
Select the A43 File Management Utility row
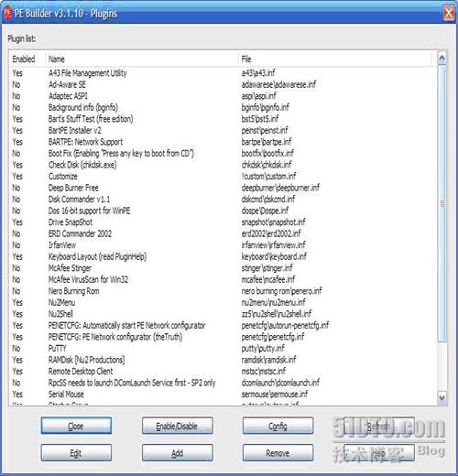tap(223, 73)
